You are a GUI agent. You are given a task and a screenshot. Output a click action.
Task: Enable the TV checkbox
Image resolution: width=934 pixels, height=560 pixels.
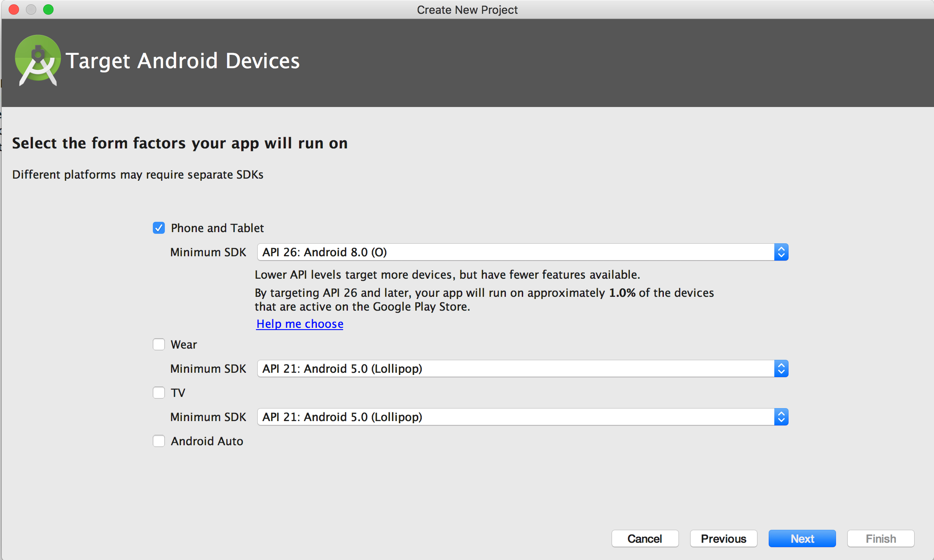click(159, 393)
